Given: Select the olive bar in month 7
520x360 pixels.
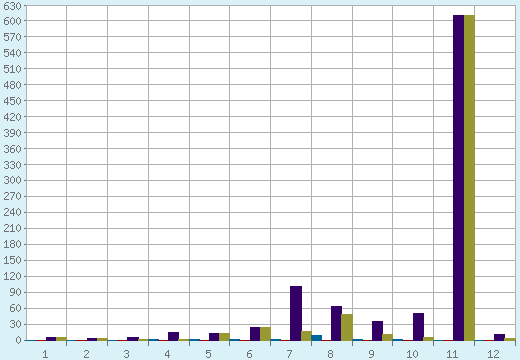Looking at the screenshot, I should point(306,336).
